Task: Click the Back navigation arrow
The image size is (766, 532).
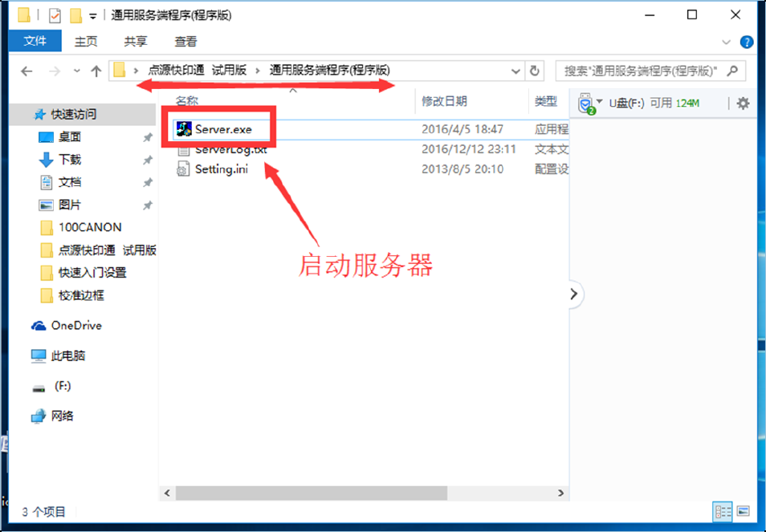Action: click(x=26, y=71)
